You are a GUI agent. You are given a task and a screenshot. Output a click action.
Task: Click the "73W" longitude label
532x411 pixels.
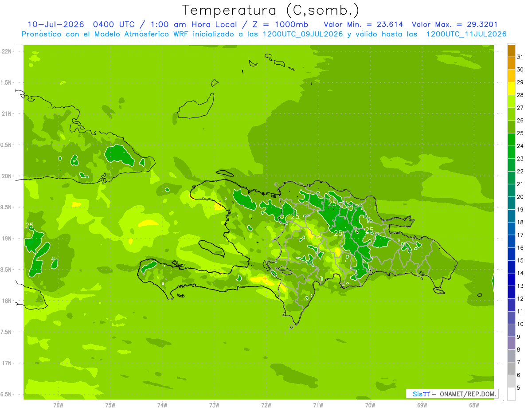click(214, 405)
